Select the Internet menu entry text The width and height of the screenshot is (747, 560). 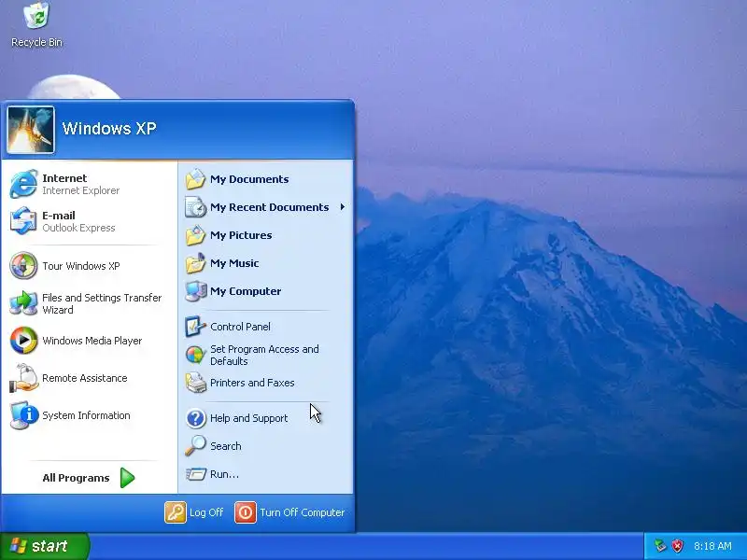64,178
